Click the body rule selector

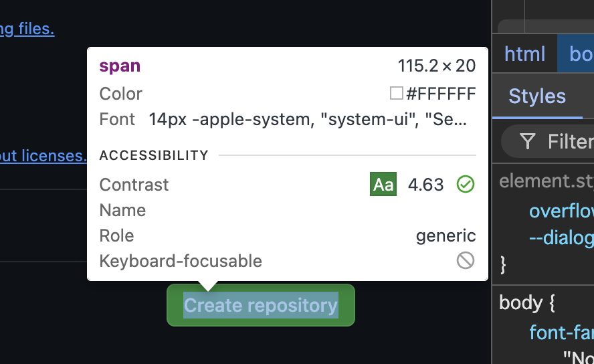[x=521, y=302]
